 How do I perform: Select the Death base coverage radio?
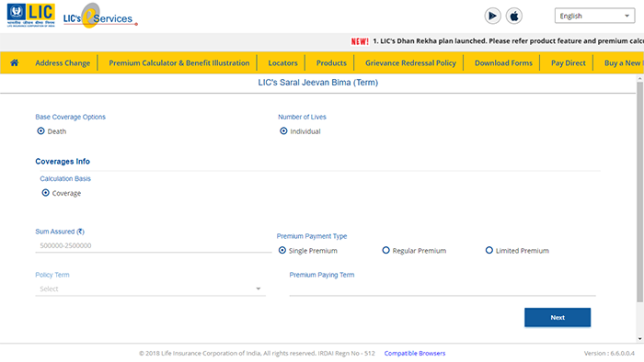[40, 131]
